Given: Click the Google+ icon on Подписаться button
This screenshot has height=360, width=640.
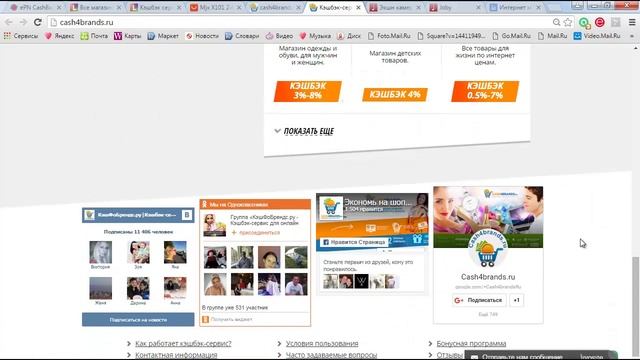Looking at the screenshot, I should (x=459, y=300).
